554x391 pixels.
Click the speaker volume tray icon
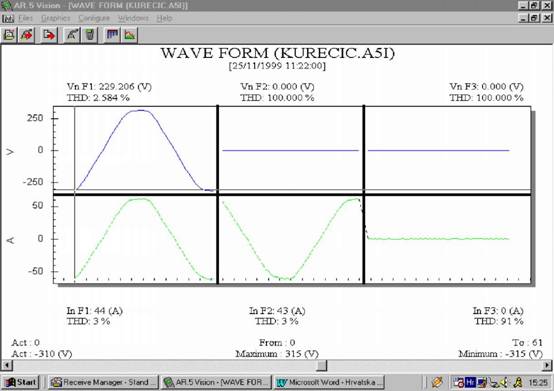click(504, 382)
